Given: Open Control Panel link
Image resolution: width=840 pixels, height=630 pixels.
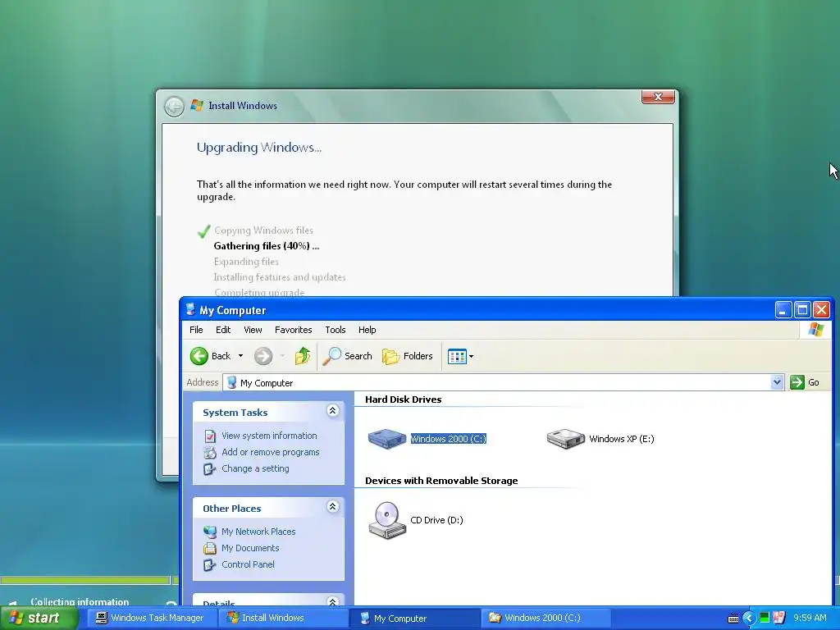Looking at the screenshot, I should point(248,564).
